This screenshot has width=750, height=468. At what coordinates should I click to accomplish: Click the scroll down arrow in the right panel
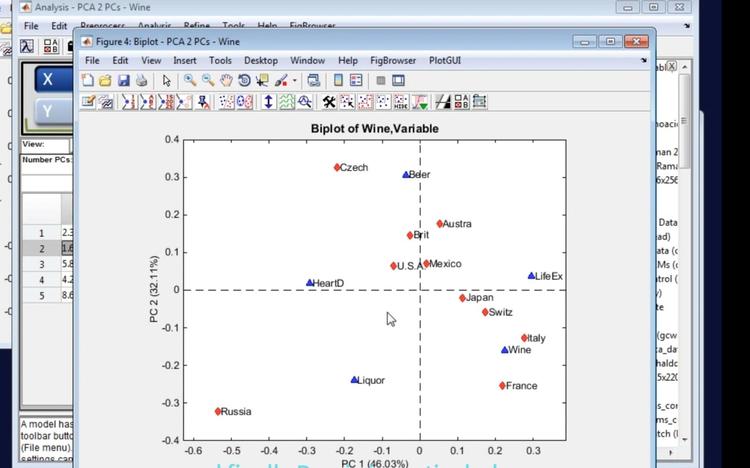click(x=684, y=439)
